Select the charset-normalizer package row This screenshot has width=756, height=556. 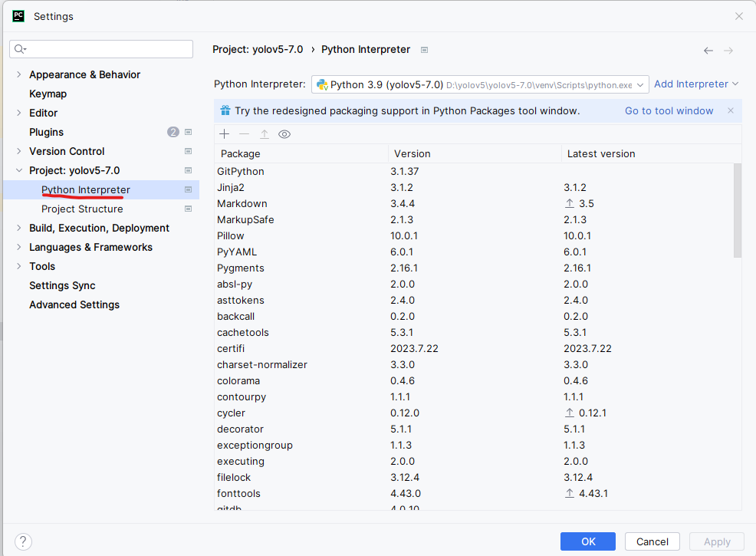(474, 364)
